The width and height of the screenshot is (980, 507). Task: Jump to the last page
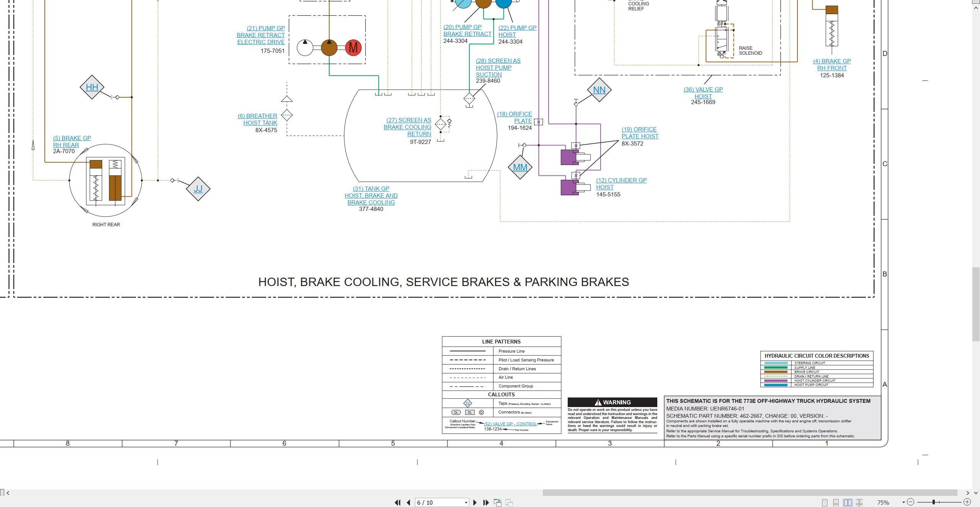[x=486, y=502]
